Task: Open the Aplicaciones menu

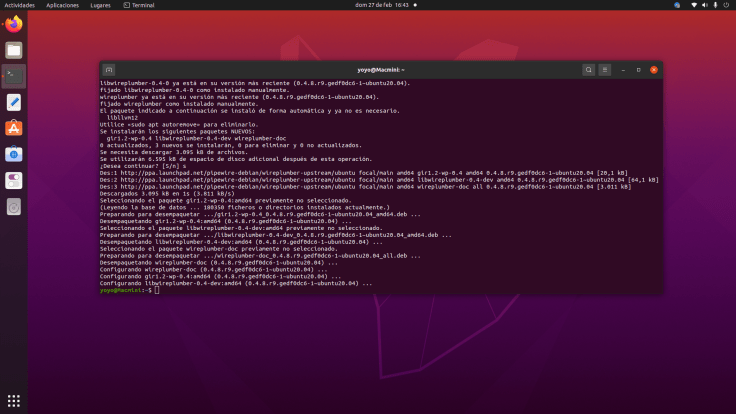Action: pos(63,5)
